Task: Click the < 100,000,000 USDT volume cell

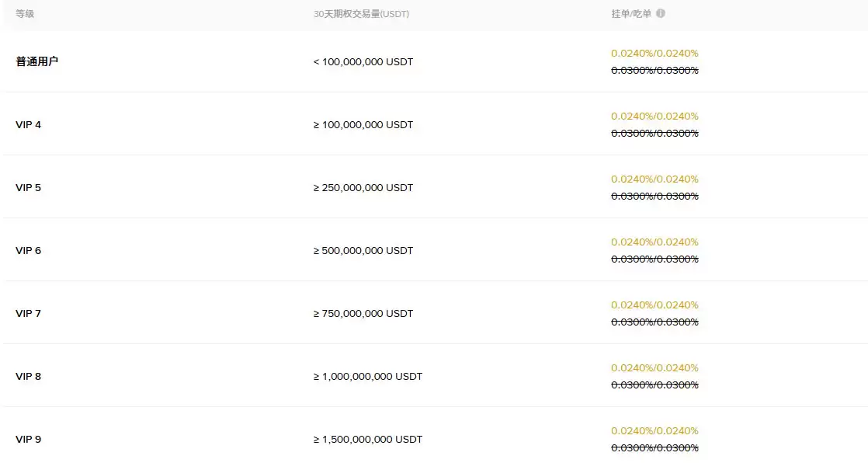Action: coord(363,61)
